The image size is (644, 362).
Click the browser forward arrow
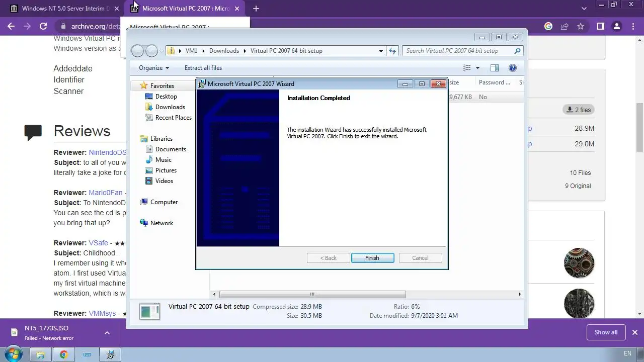[x=27, y=26]
